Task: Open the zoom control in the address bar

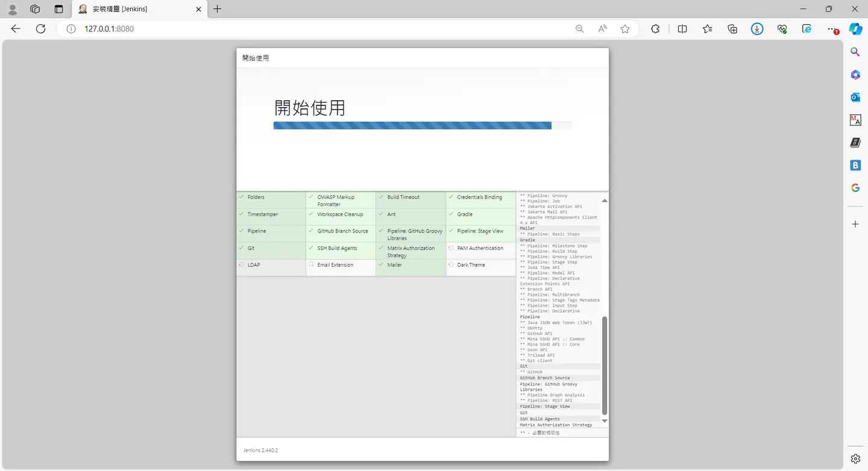Action: click(x=580, y=28)
